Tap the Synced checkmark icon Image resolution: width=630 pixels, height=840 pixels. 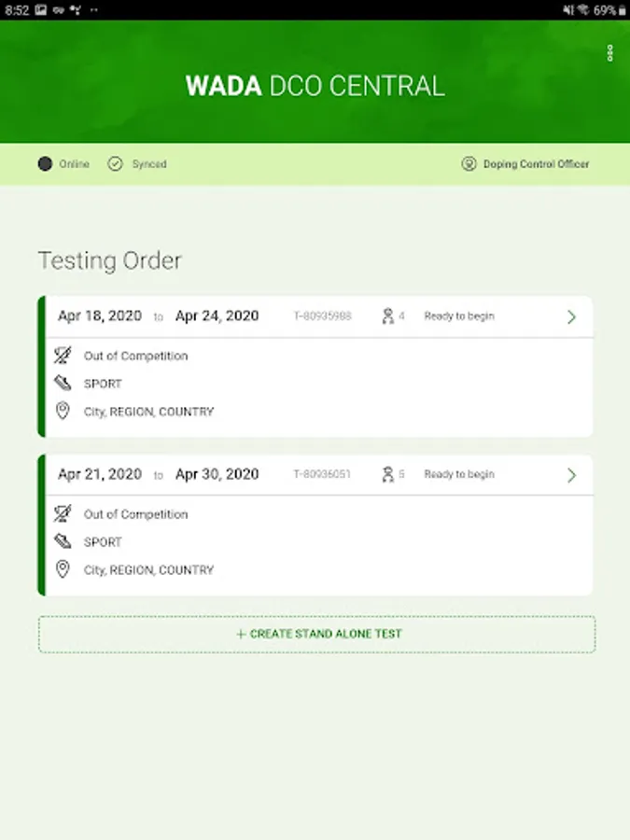click(115, 164)
